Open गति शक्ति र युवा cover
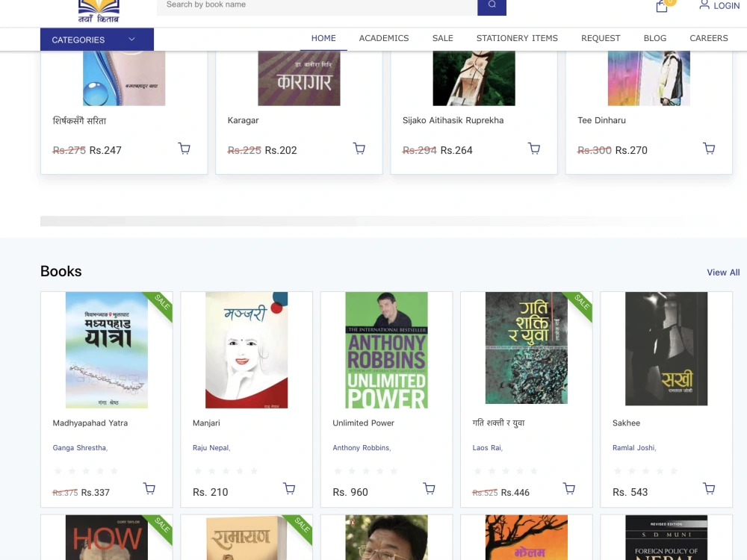The image size is (747, 560). [x=527, y=348]
